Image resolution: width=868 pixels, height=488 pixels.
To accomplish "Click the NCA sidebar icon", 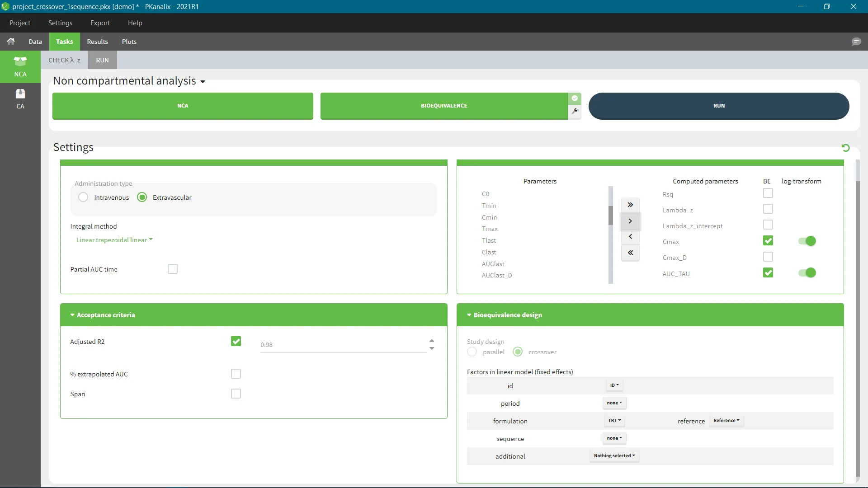I will point(20,66).
